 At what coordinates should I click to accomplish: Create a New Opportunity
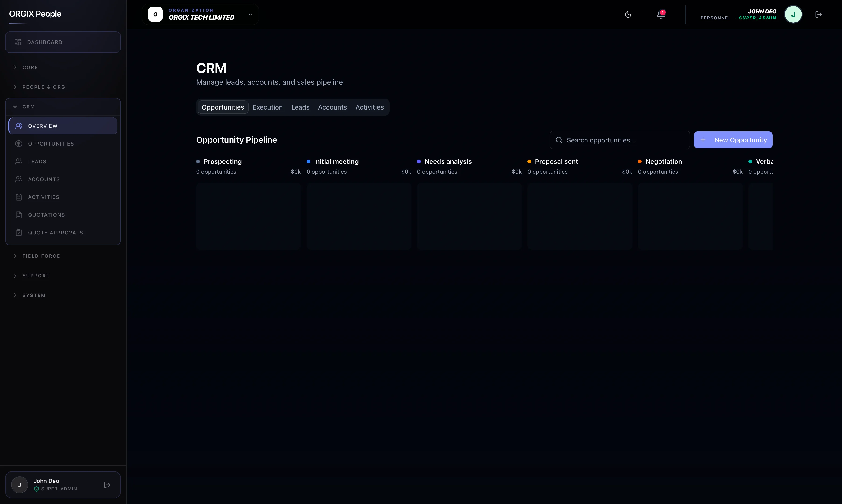733,140
